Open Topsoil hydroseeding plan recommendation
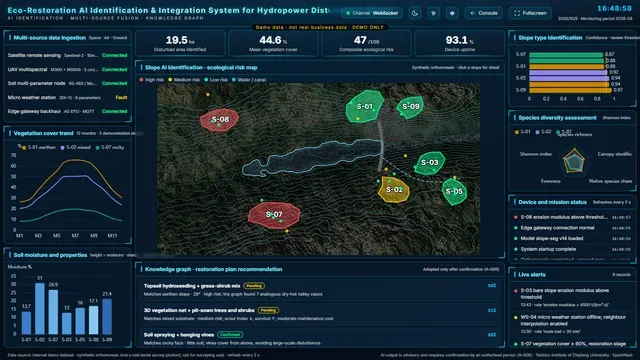Screen dimensions: 640x360 click(x=320, y=290)
